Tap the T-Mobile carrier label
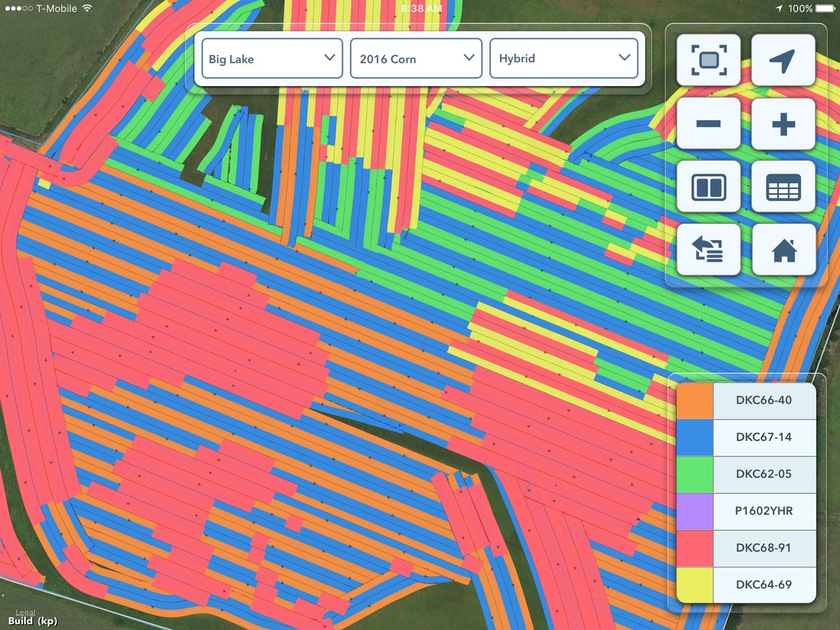The width and height of the screenshot is (840, 630). [56, 8]
